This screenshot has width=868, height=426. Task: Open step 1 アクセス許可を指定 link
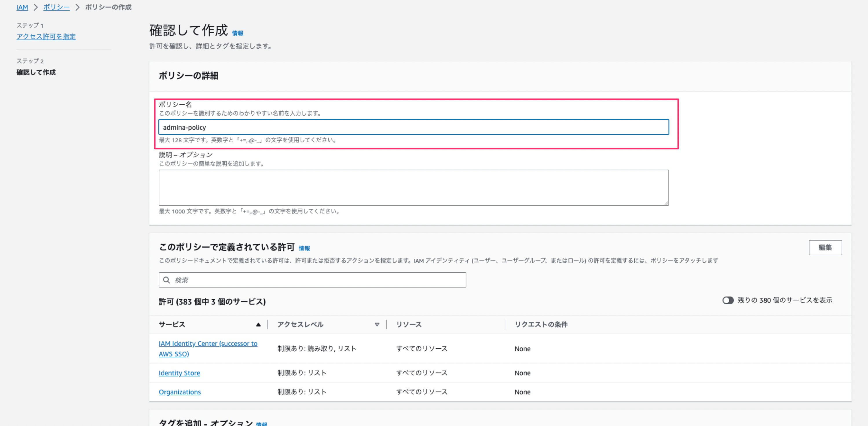(x=46, y=37)
